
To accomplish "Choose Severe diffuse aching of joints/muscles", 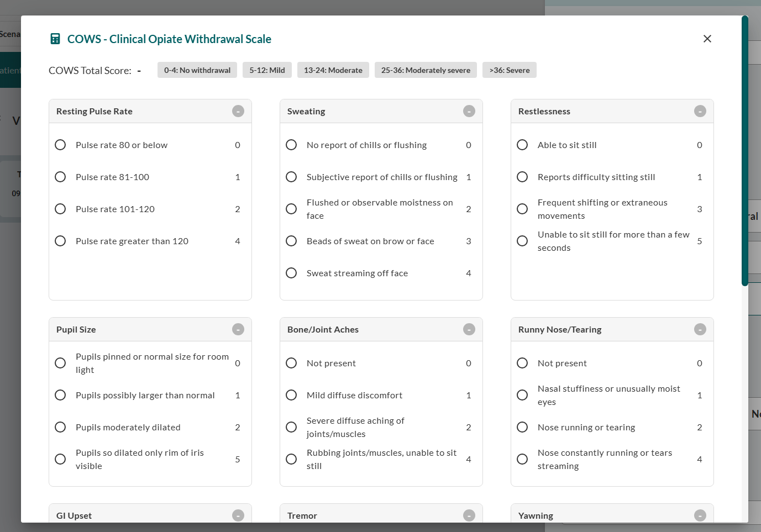I will 291,427.
